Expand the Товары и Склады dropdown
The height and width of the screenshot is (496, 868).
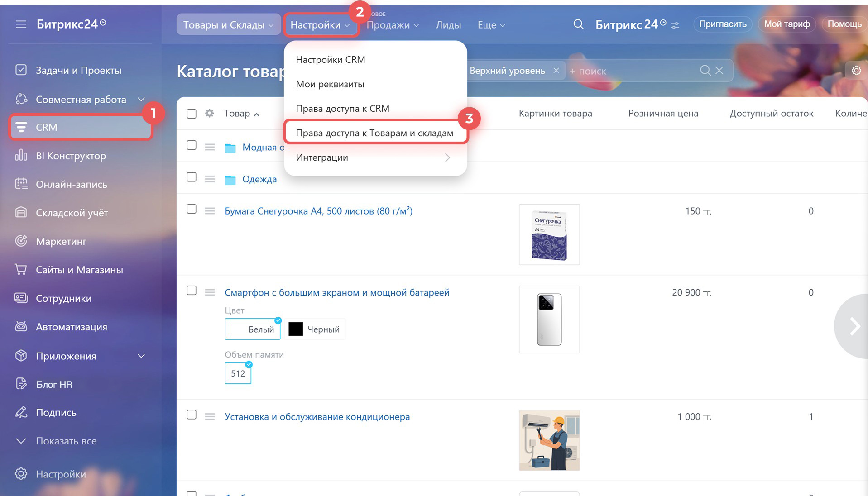coord(228,25)
